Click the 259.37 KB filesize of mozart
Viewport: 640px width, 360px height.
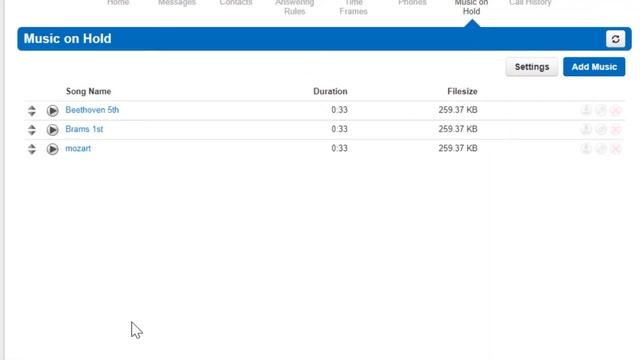coord(458,148)
